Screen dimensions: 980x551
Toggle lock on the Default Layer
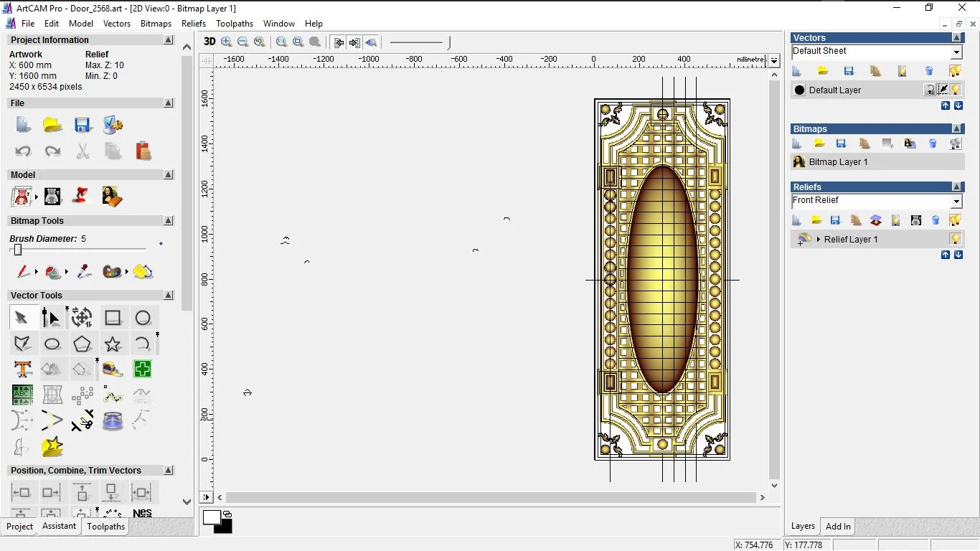(930, 90)
